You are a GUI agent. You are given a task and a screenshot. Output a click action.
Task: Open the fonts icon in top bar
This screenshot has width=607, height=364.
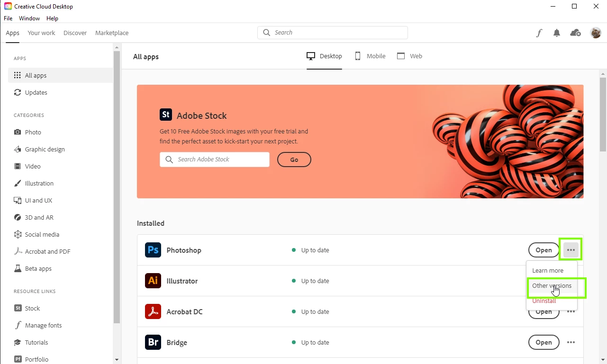click(x=539, y=33)
